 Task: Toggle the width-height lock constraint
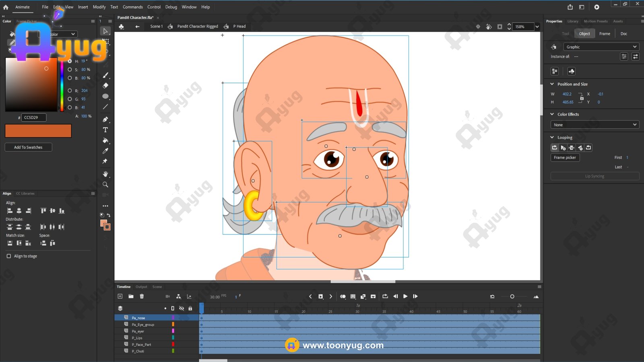581,98
